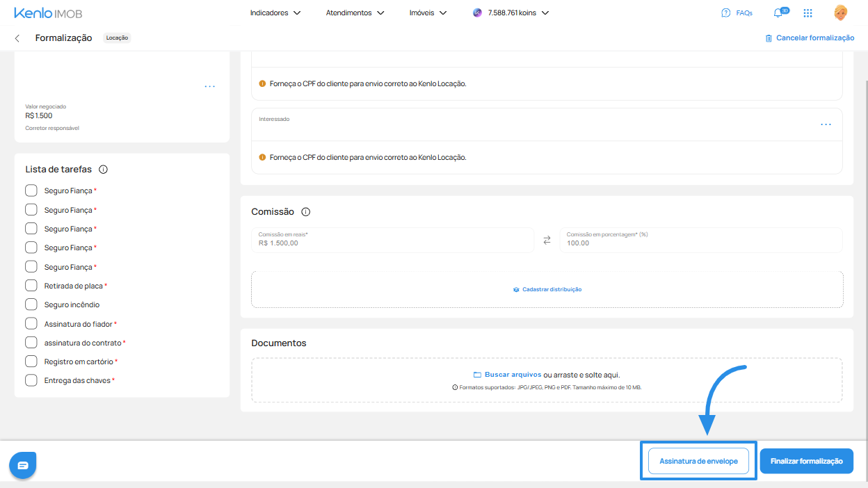Focus the Comissão em porcentagem field
Screen dimensions: 868x488
point(701,240)
